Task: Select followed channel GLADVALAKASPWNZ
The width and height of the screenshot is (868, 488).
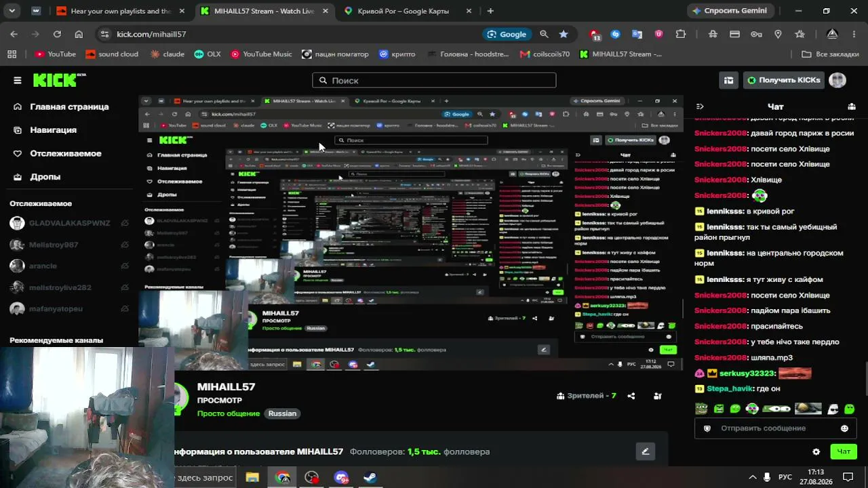Action: (60, 223)
